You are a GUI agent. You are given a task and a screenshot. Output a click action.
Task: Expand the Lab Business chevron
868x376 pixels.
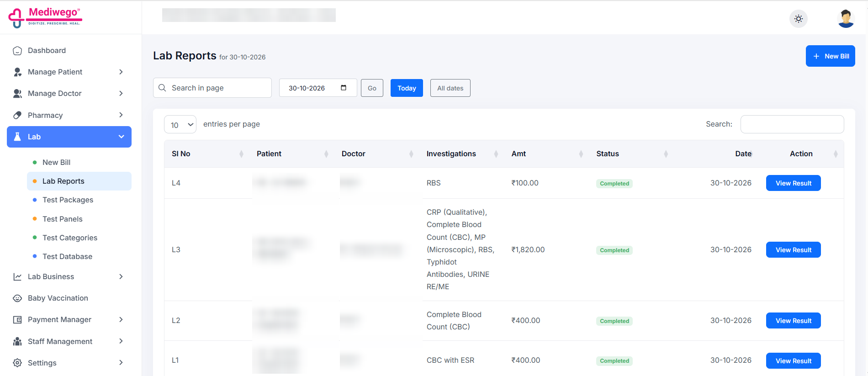pyautogui.click(x=121, y=277)
